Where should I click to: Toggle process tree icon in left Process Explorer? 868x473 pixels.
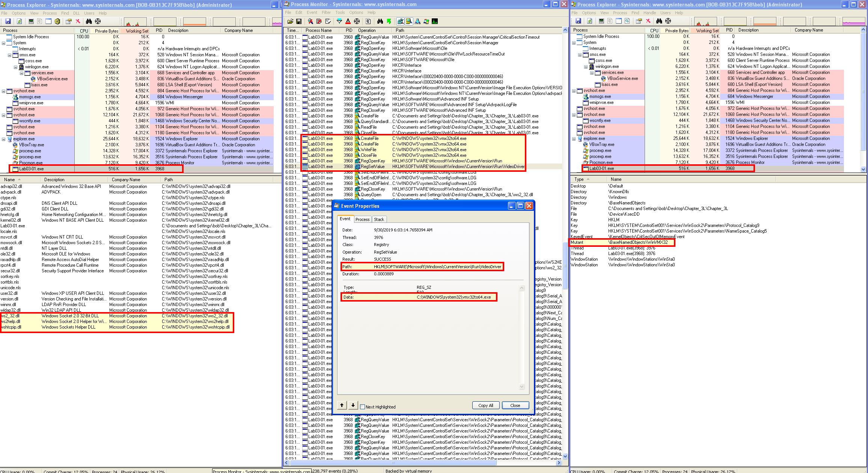pyautogui.click(x=40, y=21)
